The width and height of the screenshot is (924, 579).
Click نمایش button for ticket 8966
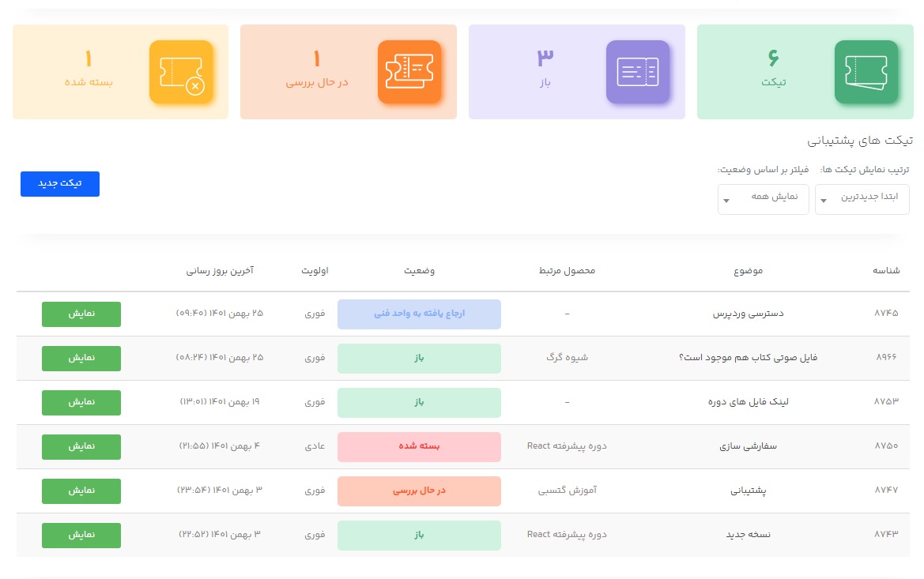pyautogui.click(x=81, y=358)
